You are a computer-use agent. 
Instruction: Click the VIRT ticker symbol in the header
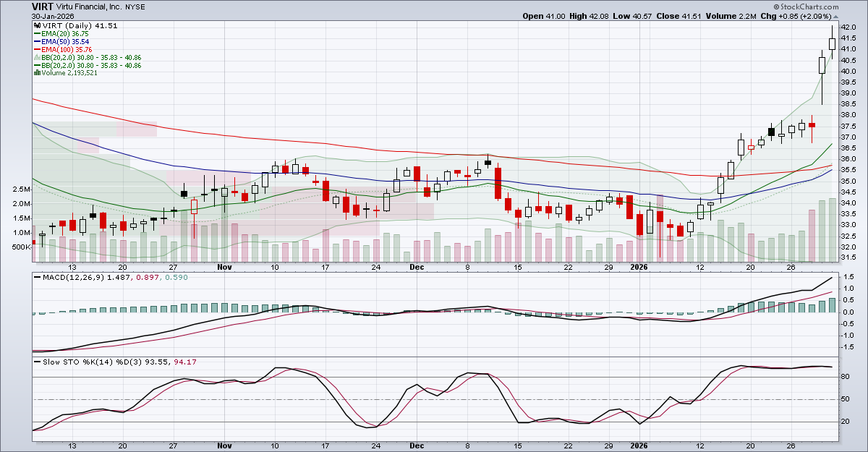[x=41, y=6]
